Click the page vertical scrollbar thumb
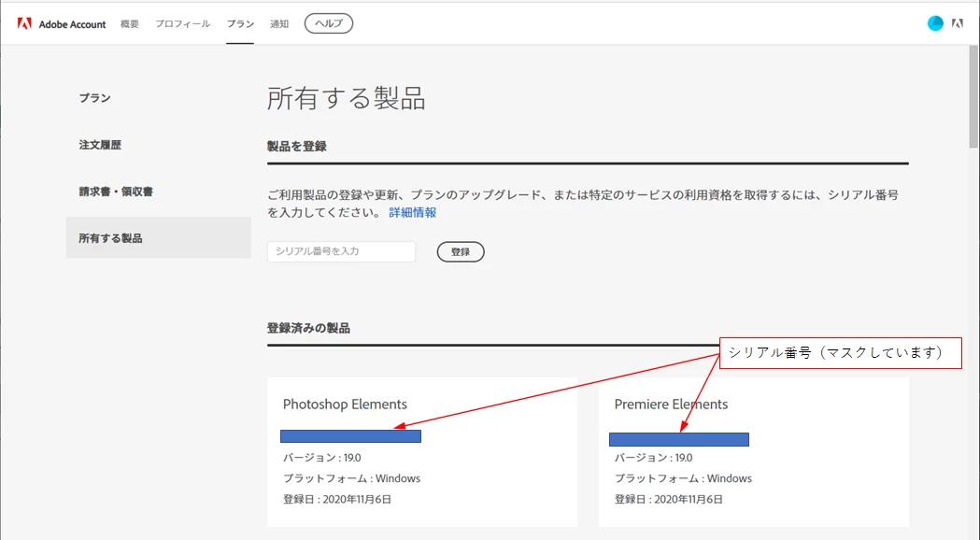Viewport: 980px width, 540px height. [x=973, y=97]
